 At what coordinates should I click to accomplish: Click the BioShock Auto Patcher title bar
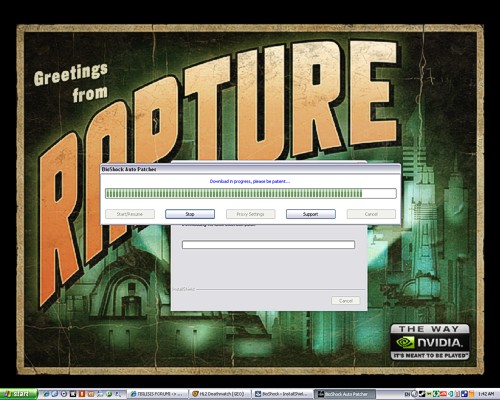[x=250, y=169]
